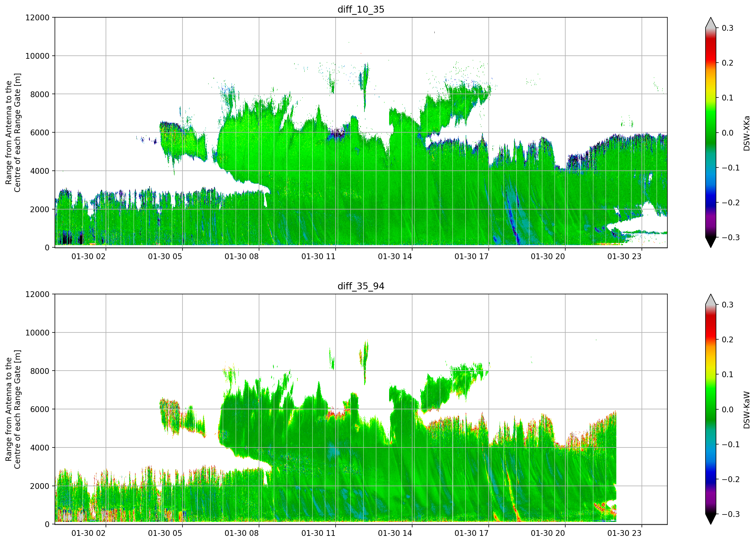Click the 2000 y-tick on diff_10_35 plot
The image size is (756, 543).
(x=40, y=209)
